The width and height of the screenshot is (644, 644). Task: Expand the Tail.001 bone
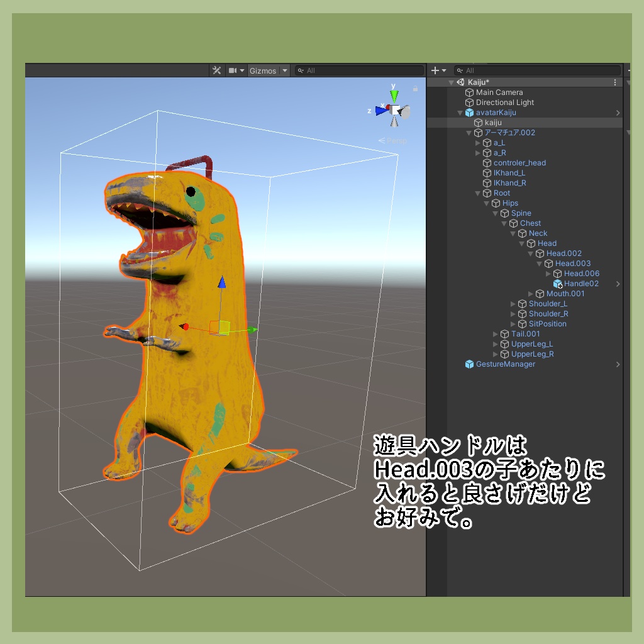pyautogui.click(x=496, y=334)
